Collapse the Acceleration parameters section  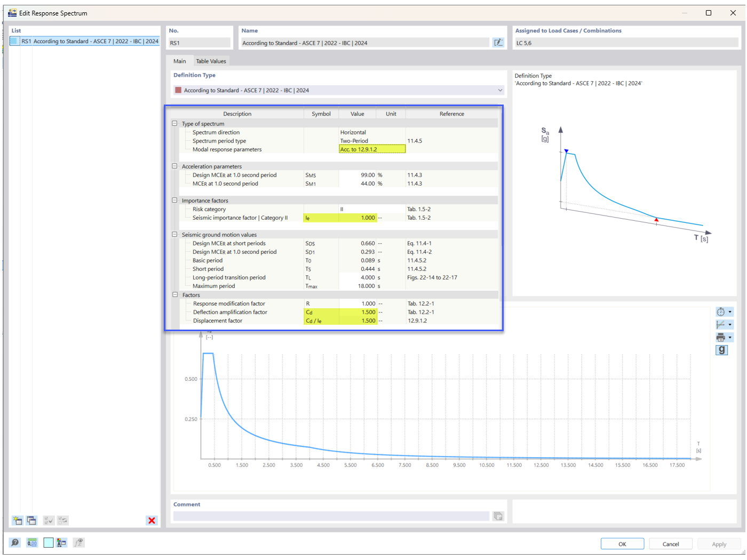[174, 166]
